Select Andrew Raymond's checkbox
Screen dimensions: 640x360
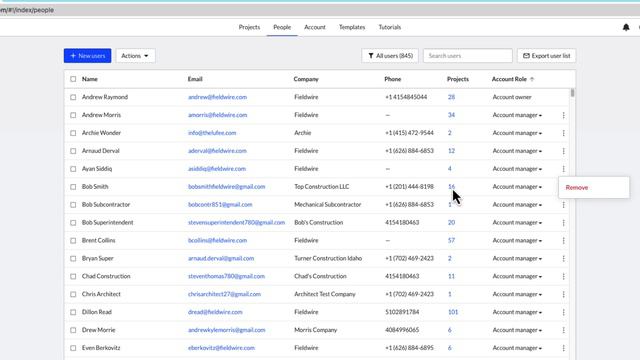73,97
